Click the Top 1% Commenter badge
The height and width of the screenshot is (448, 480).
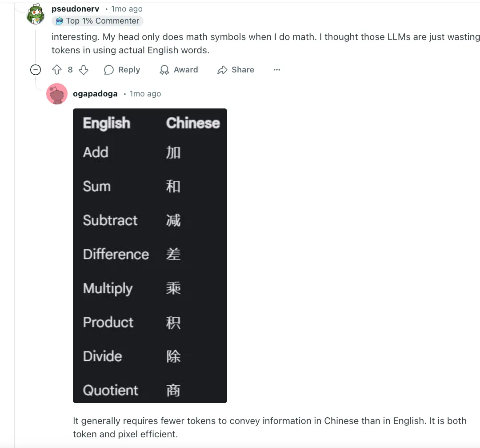[97, 21]
